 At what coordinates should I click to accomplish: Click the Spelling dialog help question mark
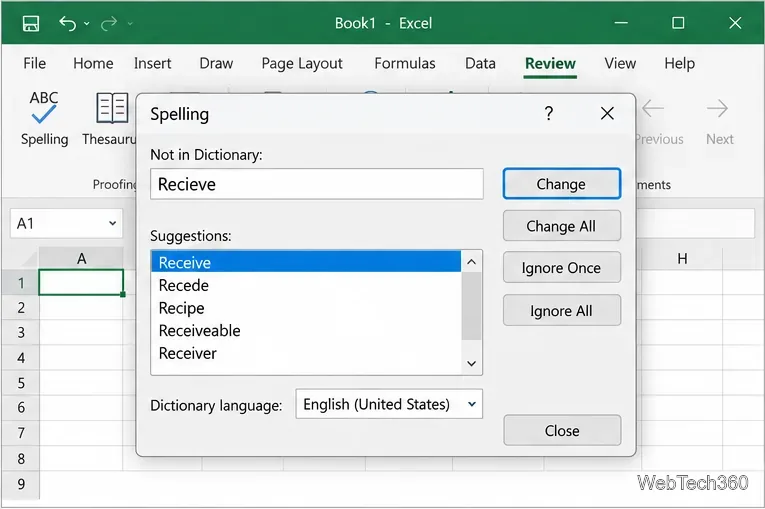549,114
